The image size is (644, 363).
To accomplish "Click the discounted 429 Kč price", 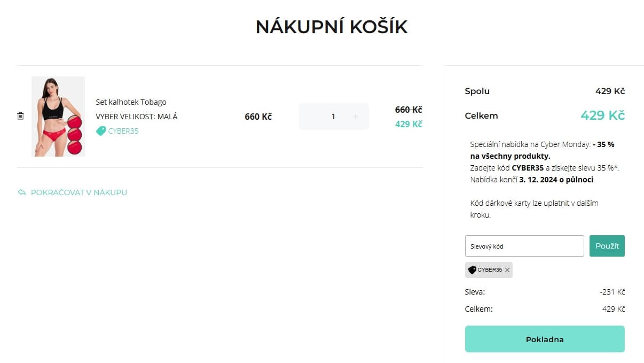I will coord(408,123).
